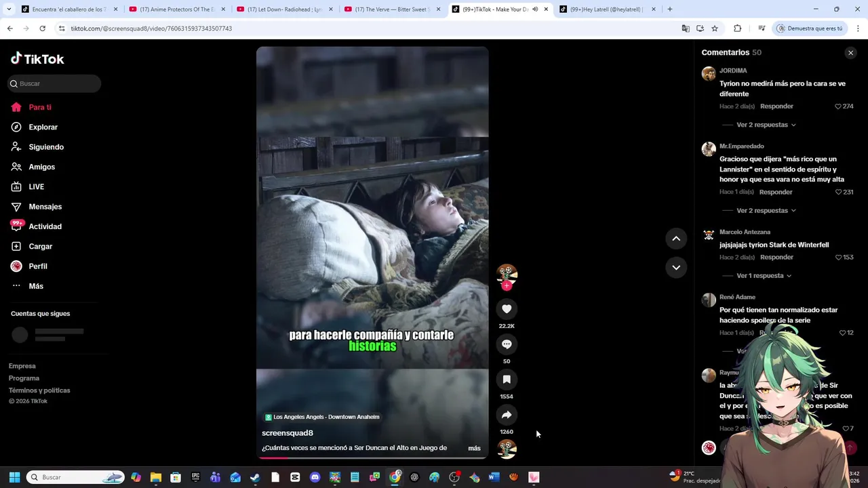Open Windows Start menu
The image size is (868, 488).
[14, 477]
